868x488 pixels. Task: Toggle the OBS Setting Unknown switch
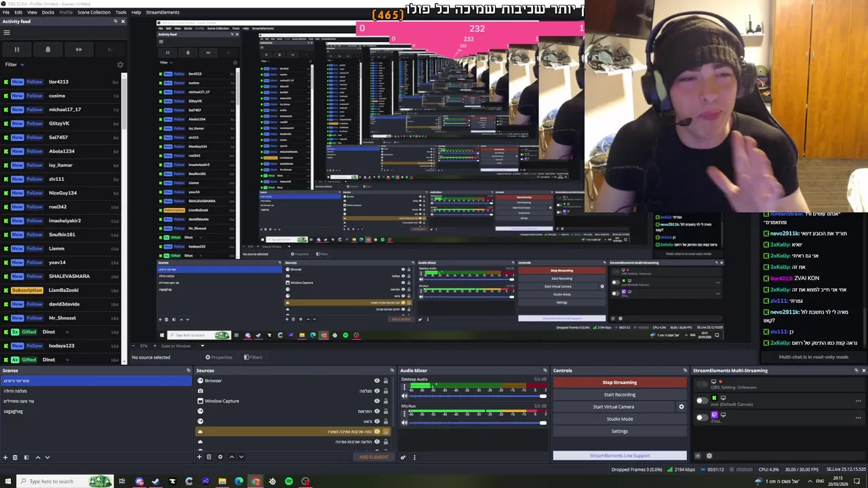tap(701, 384)
